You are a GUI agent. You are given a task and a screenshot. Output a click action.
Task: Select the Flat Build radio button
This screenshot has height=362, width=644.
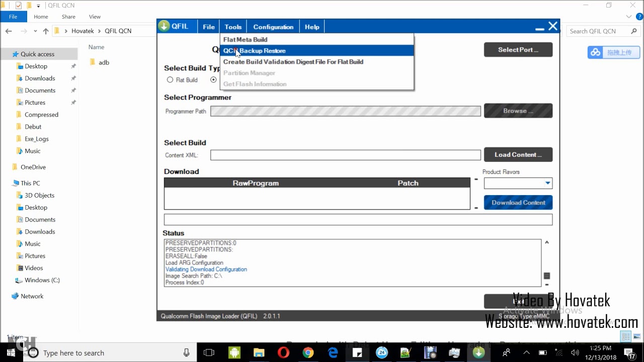(x=170, y=80)
